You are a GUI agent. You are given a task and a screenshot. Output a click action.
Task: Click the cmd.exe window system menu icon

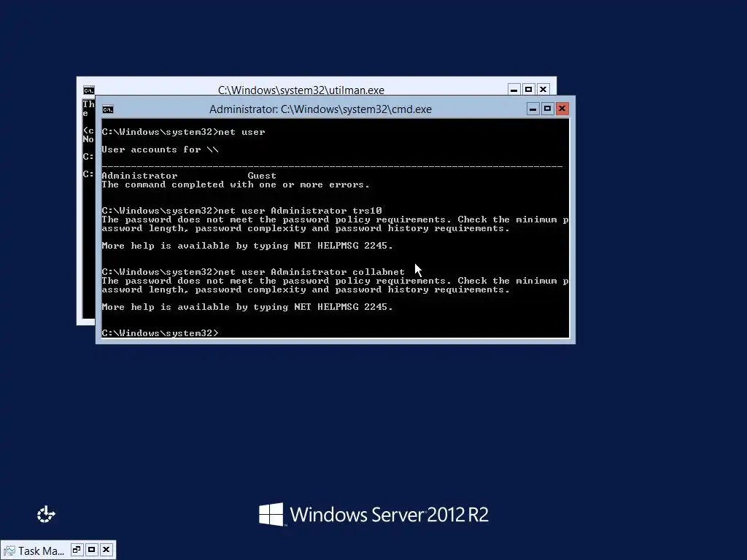pos(108,109)
